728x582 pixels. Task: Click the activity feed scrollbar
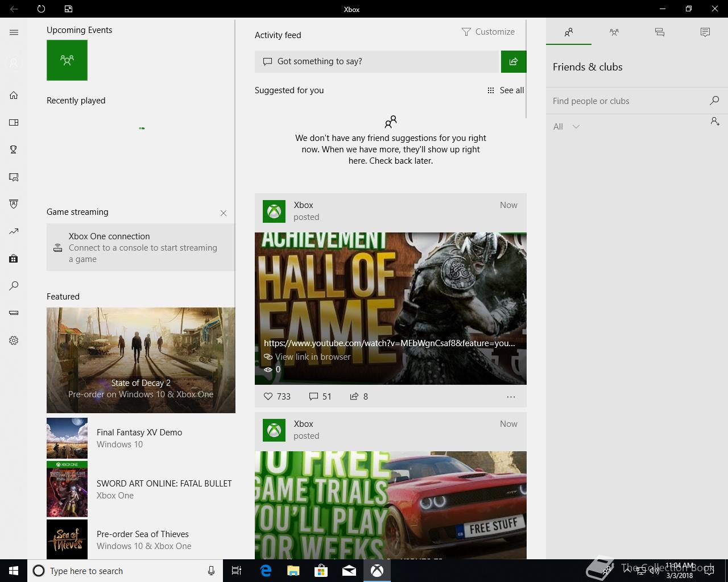click(x=527, y=69)
